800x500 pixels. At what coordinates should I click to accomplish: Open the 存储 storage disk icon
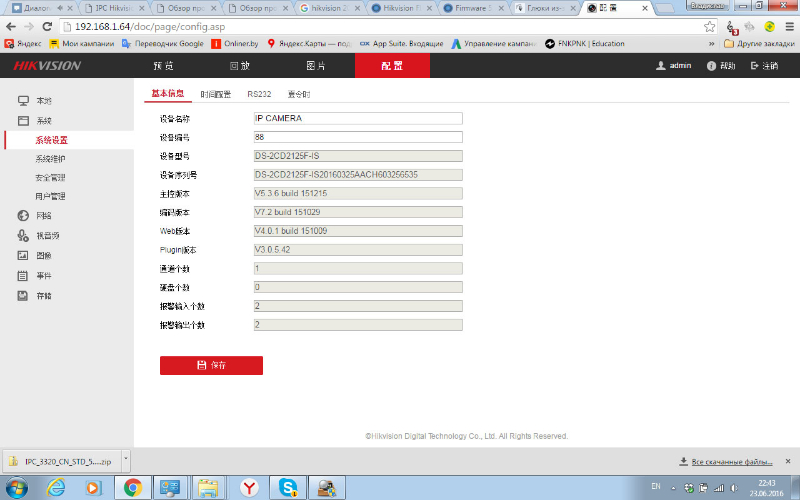(23, 295)
